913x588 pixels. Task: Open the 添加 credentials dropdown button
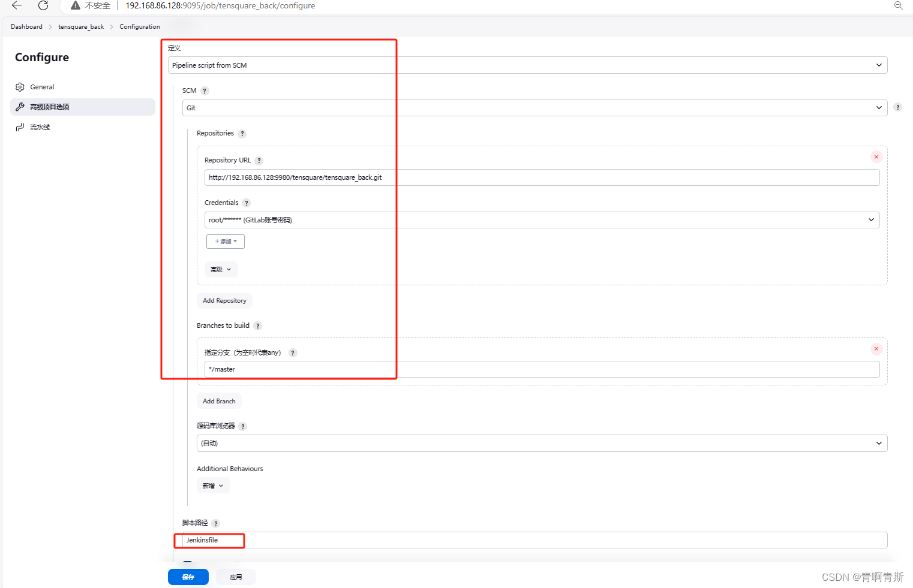pyautogui.click(x=226, y=242)
